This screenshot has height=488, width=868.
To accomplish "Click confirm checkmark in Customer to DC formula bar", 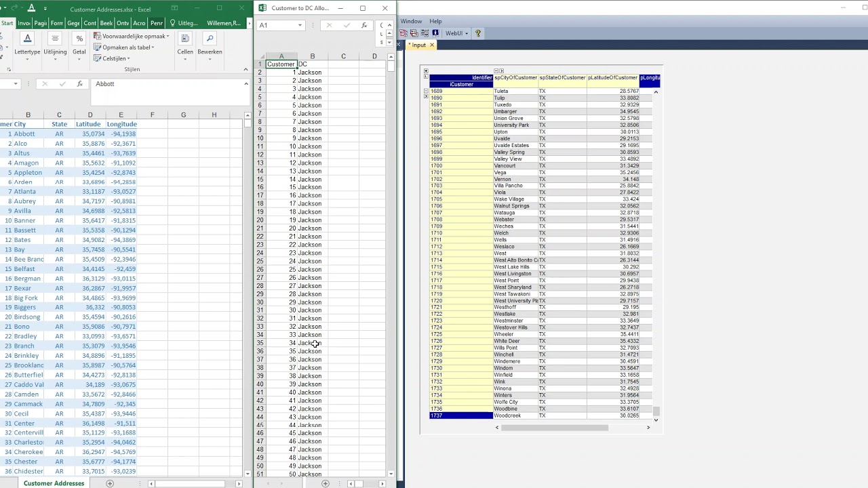I will click(x=347, y=25).
